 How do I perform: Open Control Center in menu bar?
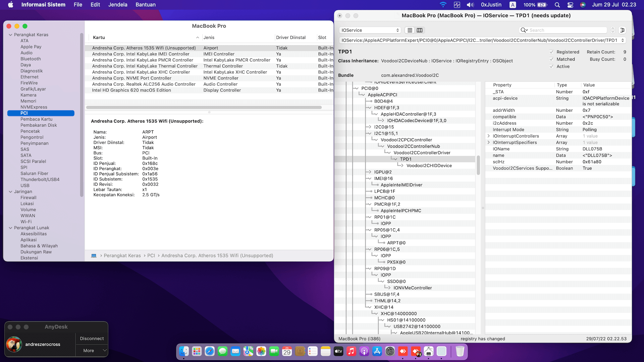[570, 5]
